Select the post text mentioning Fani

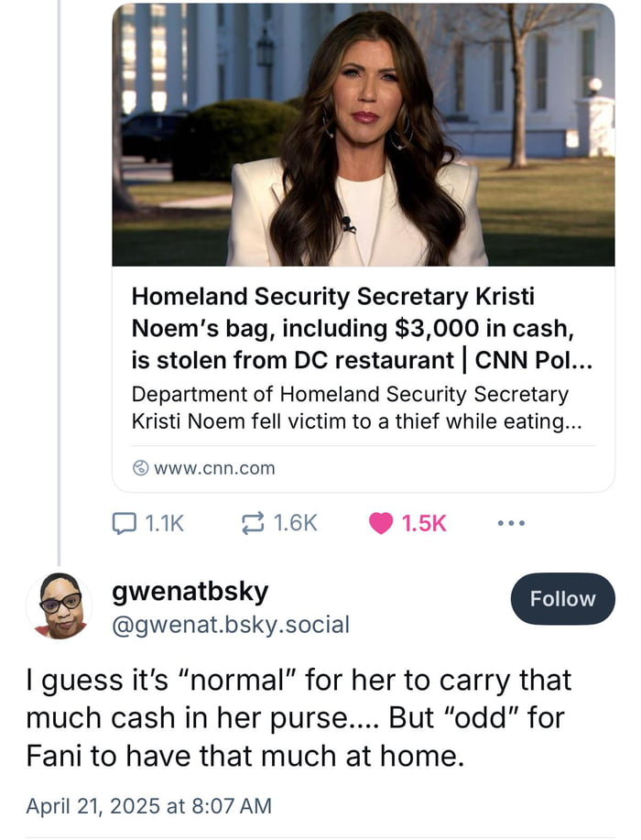298,719
